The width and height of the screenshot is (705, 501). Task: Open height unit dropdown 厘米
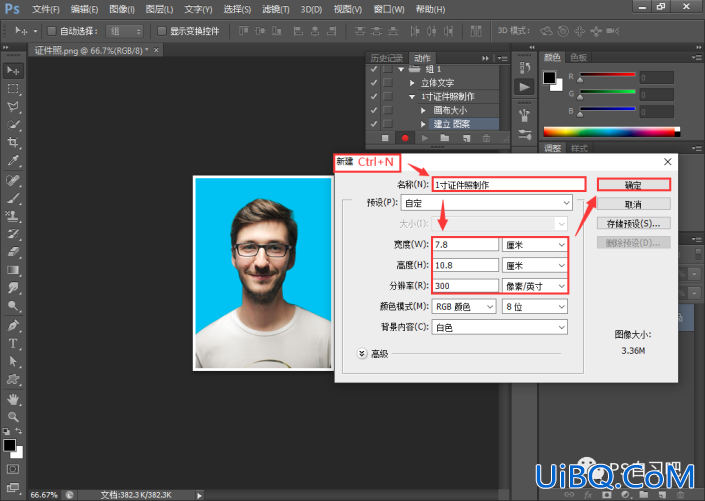coord(535,265)
